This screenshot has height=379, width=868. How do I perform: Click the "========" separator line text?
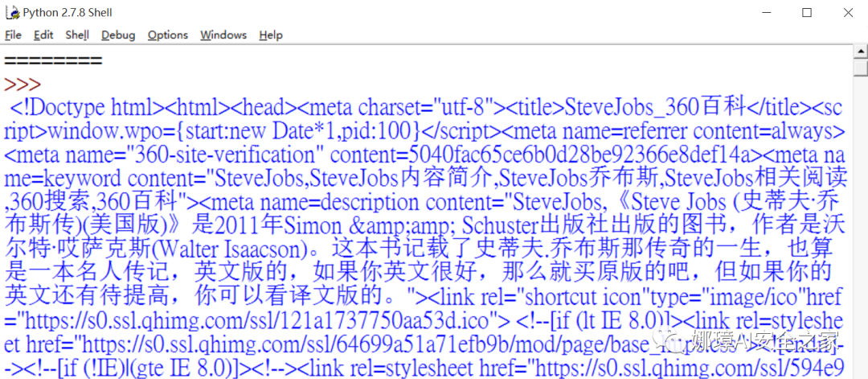coord(53,61)
